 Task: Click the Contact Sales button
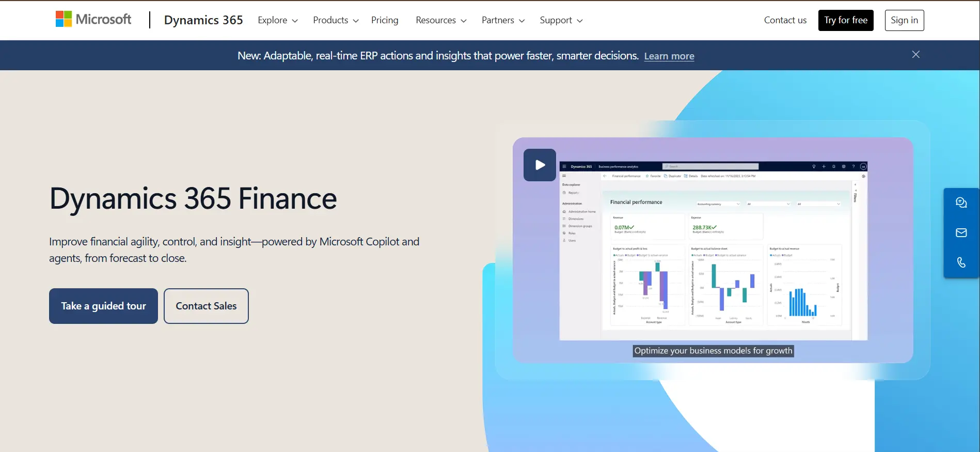tap(206, 306)
